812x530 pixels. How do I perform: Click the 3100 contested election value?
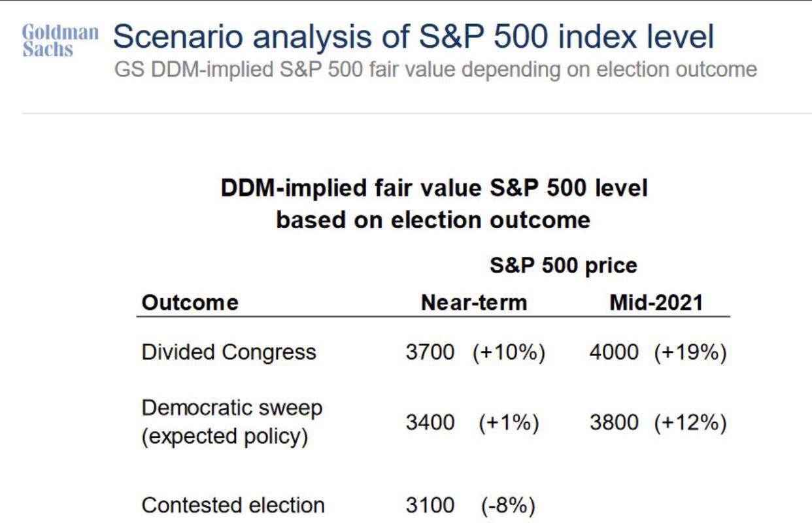(430, 505)
